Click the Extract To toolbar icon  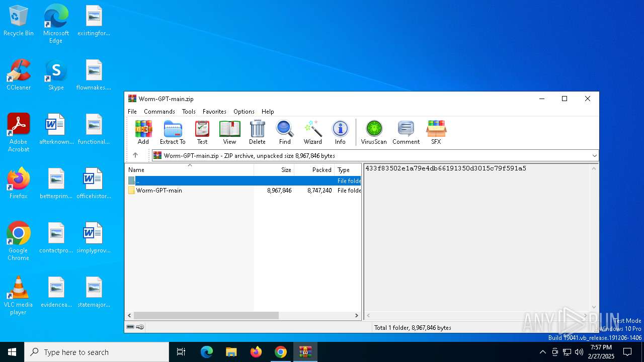173,133
